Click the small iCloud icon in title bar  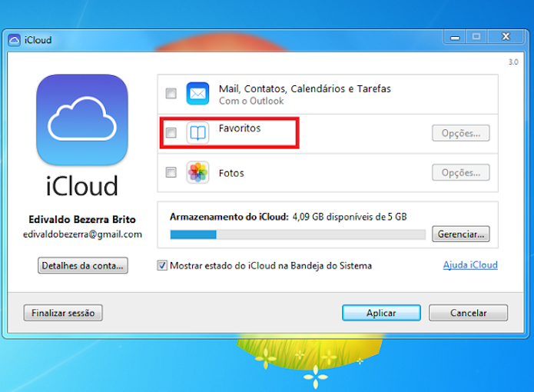pyautogui.click(x=15, y=40)
